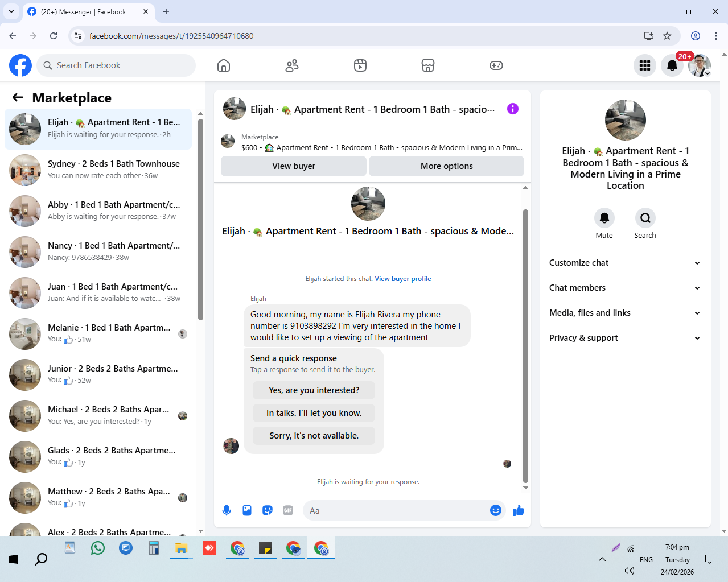Choose a GIF from the GIF icon
Image resolution: width=728 pixels, height=582 pixels.
[288, 510]
